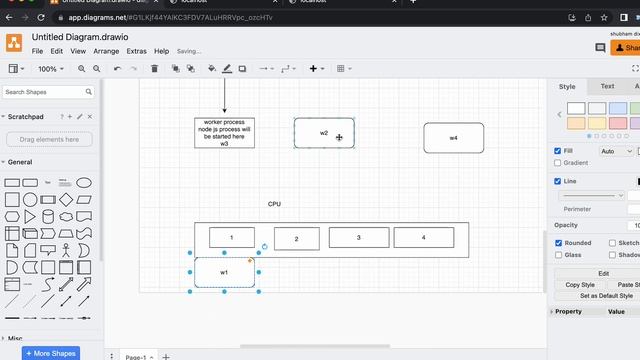The image size is (640, 360).
Task: Open the waypoints style dropdown
Action: click(x=288, y=69)
